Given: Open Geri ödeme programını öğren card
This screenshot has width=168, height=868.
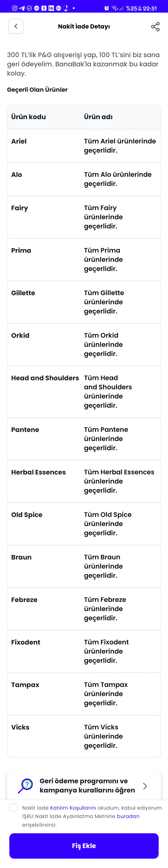Looking at the screenshot, I should (x=84, y=785).
